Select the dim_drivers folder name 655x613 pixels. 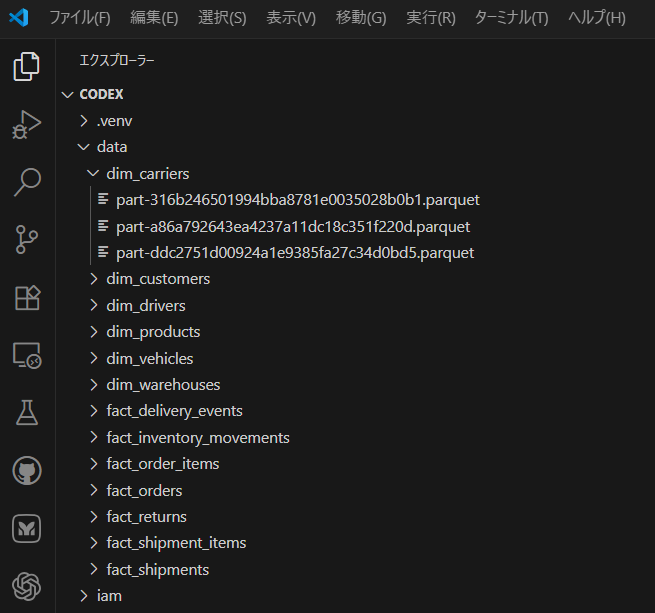pyautogui.click(x=146, y=306)
